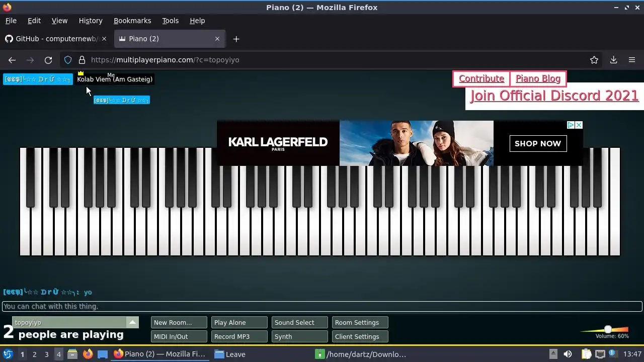Open the History menu
Viewport: 644px width, 362px height.
(x=91, y=21)
